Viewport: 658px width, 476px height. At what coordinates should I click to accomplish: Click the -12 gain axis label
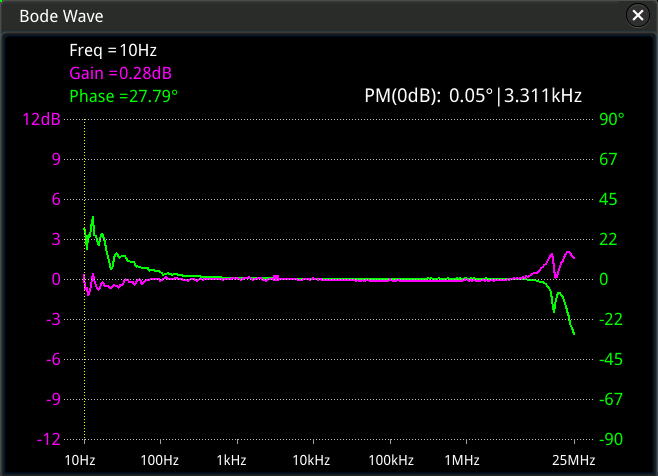49,439
